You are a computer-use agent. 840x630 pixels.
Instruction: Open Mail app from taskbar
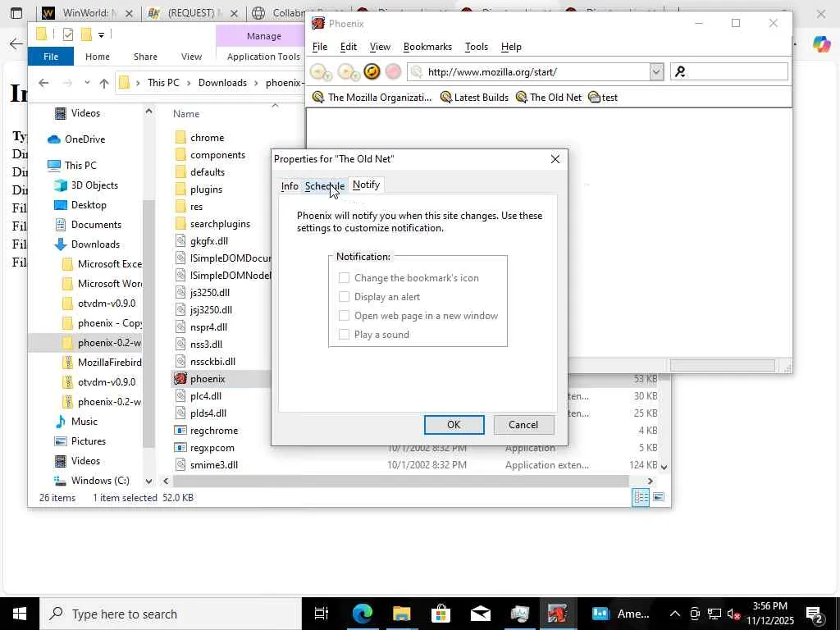(481, 614)
